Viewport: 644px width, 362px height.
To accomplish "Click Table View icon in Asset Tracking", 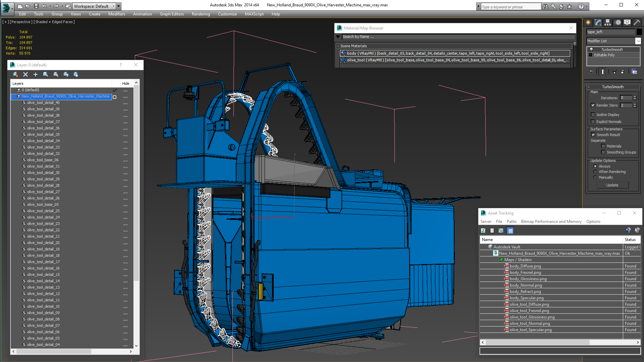I will (x=511, y=231).
